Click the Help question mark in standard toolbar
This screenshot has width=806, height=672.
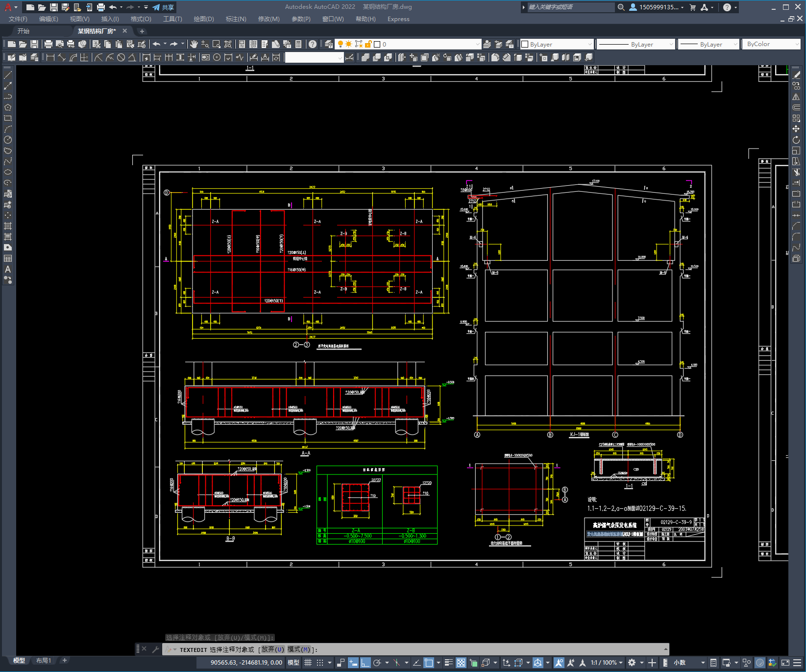pos(313,44)
